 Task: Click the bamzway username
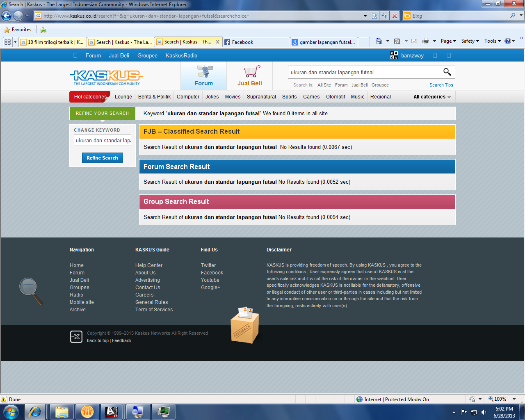[412, 55]
